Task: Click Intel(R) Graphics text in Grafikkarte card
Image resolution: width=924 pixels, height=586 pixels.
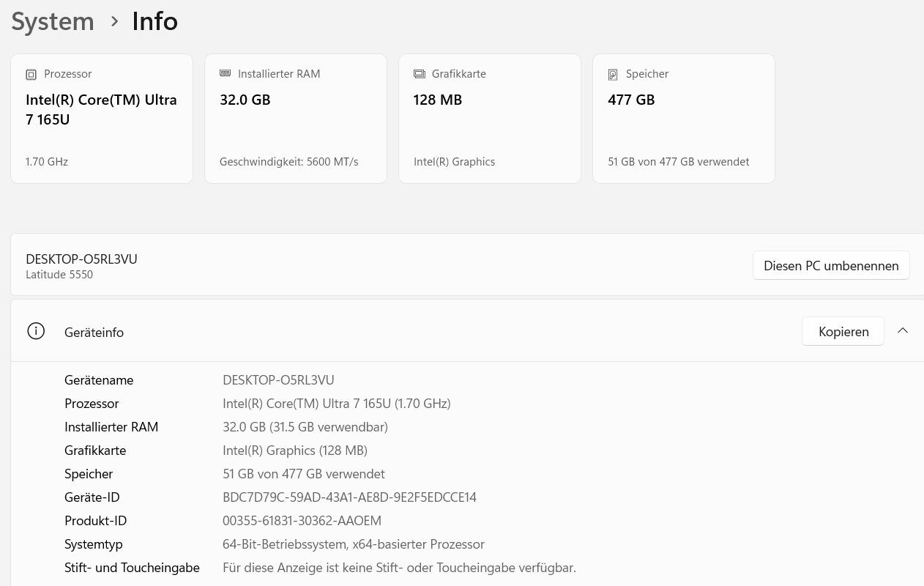Action: pos(454,162)
